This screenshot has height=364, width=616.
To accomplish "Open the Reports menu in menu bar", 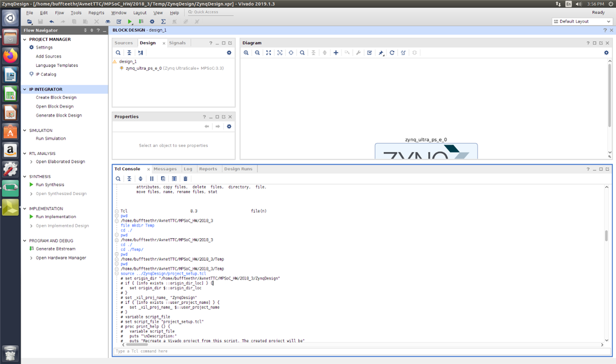I will (96, 12).
